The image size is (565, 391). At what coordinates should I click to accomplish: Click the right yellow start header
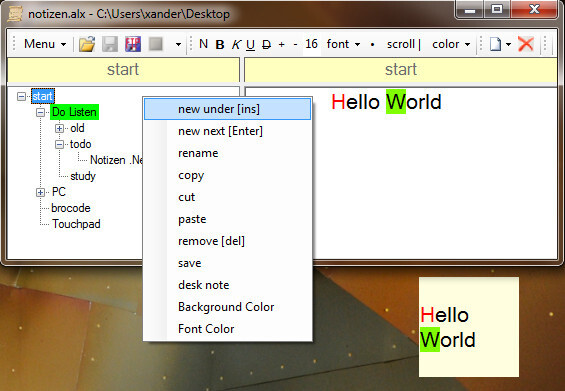pos(401,70)
